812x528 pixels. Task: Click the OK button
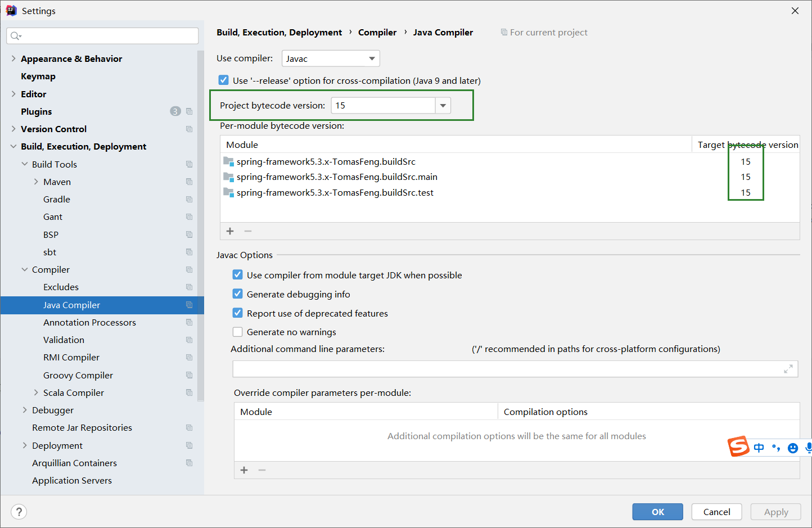coord(657,512)
